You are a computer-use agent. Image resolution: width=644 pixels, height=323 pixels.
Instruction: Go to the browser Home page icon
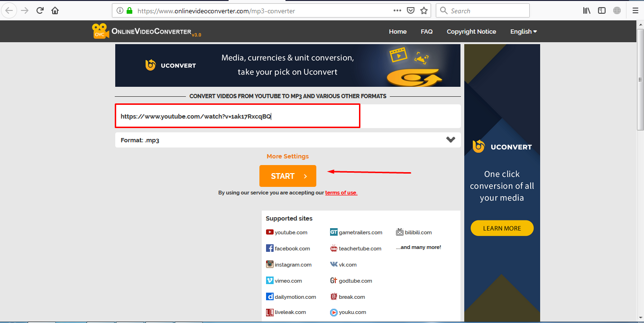[55, 10]
